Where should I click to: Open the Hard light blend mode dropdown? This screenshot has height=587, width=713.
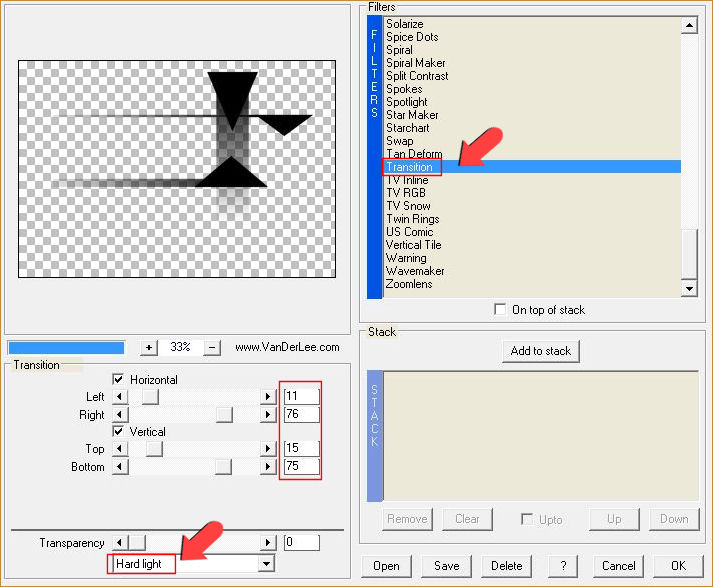click(266, 564)
